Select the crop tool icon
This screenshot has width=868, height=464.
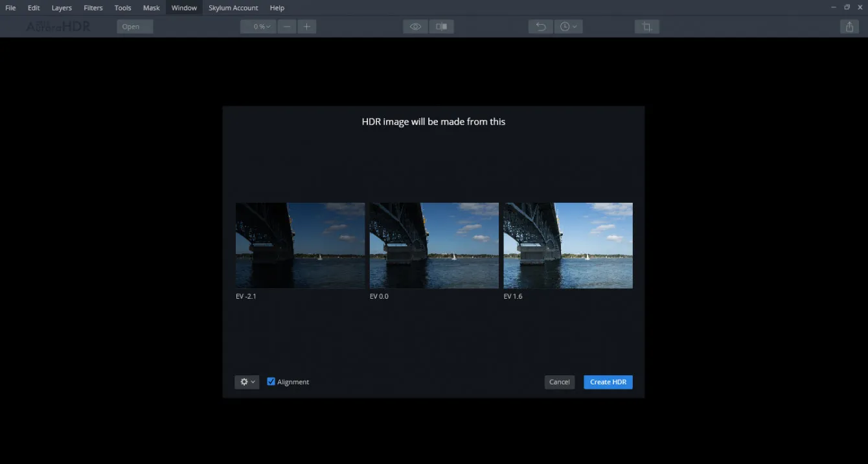click(x=646, y=27)
